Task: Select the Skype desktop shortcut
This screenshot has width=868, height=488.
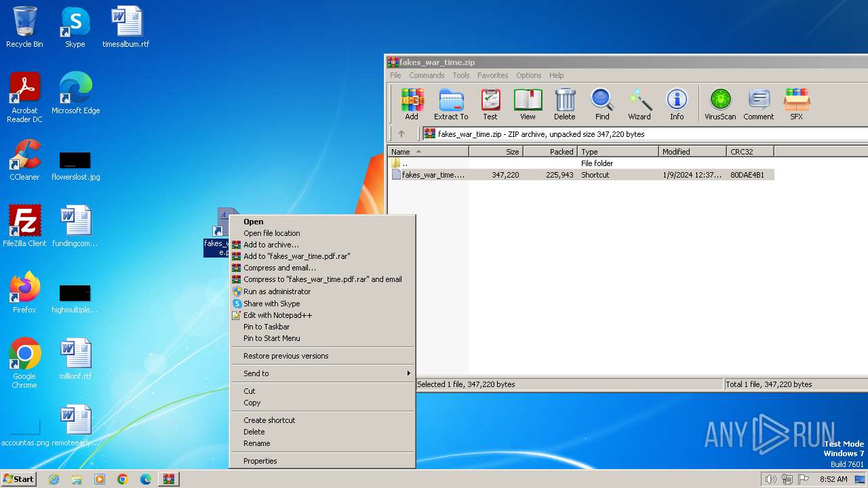Action: click(75, 27)
